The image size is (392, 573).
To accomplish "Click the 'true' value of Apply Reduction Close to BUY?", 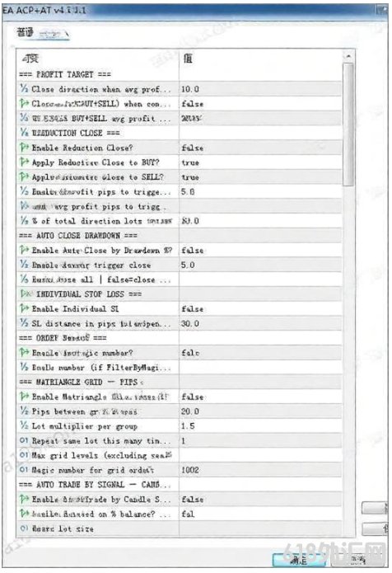I will (x=190, y=162).
